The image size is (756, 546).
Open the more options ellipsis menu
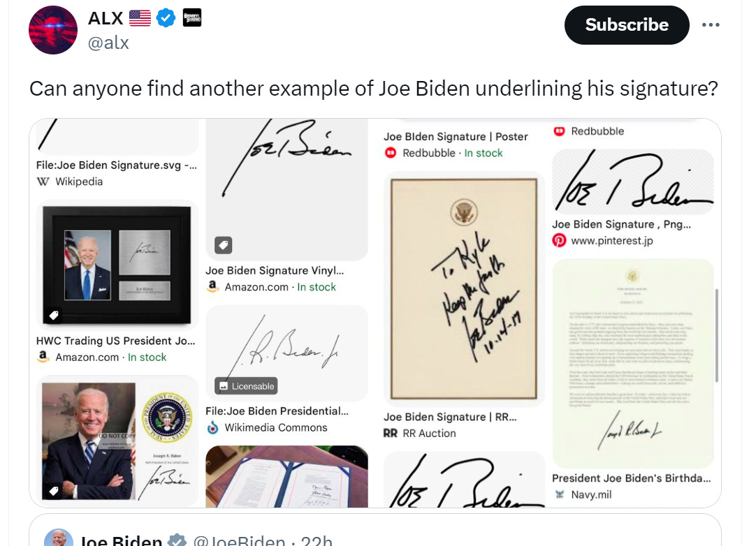pos(711,24)
